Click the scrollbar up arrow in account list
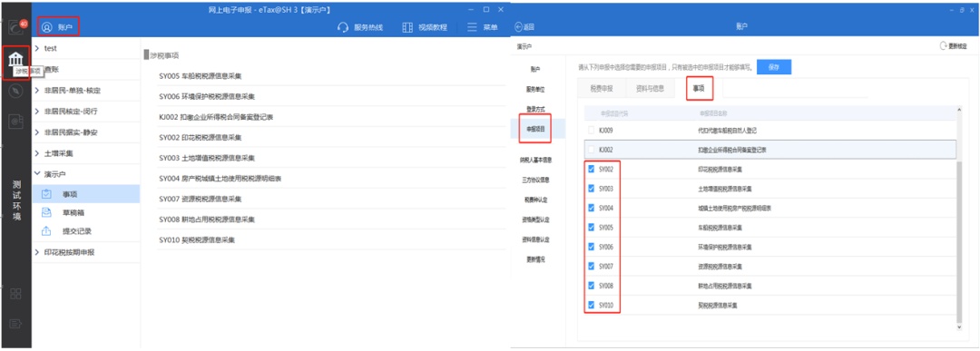This screenshot has width=980, height=351. point(959,110)
